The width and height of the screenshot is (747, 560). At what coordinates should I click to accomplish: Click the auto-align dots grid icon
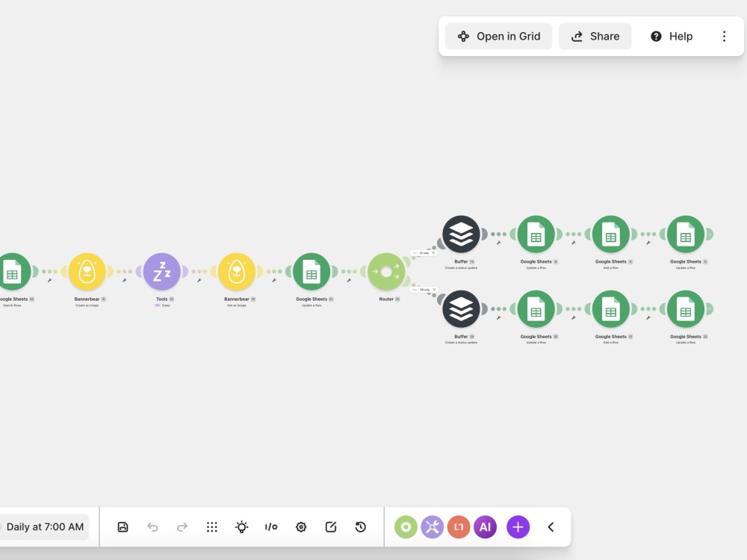coord(212,526)
